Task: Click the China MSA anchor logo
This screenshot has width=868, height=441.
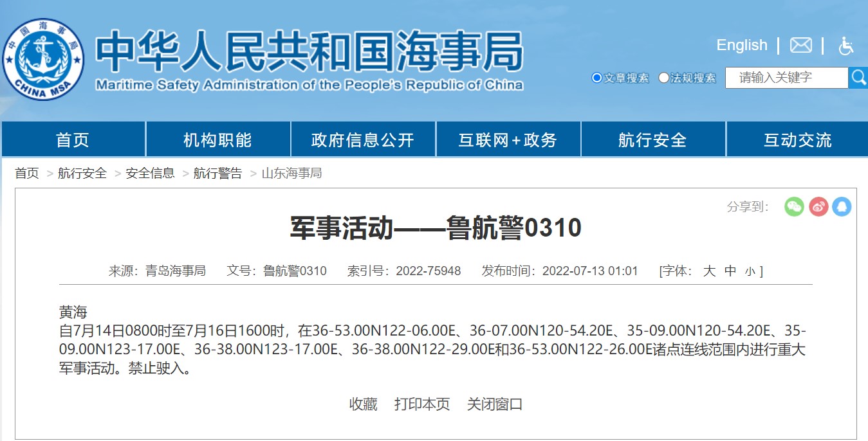Action: click(43, 59)
